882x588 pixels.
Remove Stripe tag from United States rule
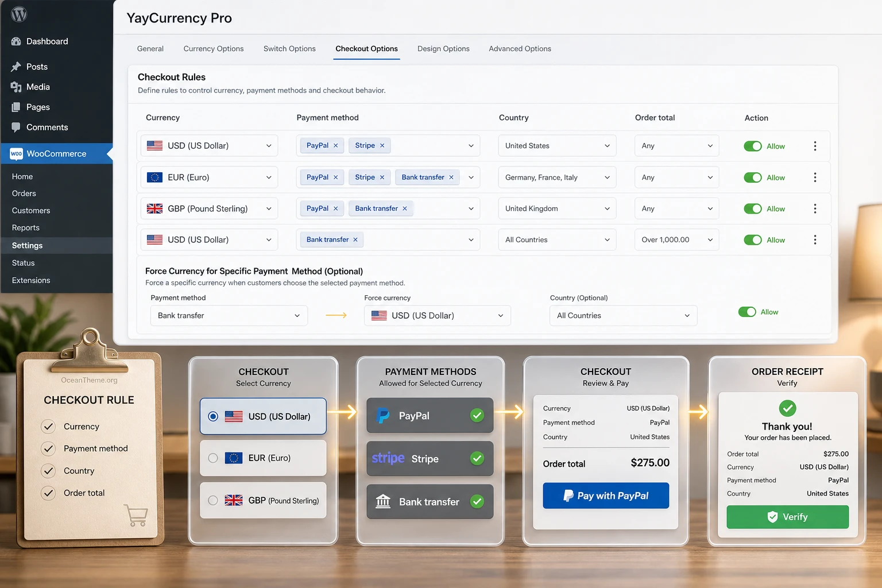coord(382,146)
